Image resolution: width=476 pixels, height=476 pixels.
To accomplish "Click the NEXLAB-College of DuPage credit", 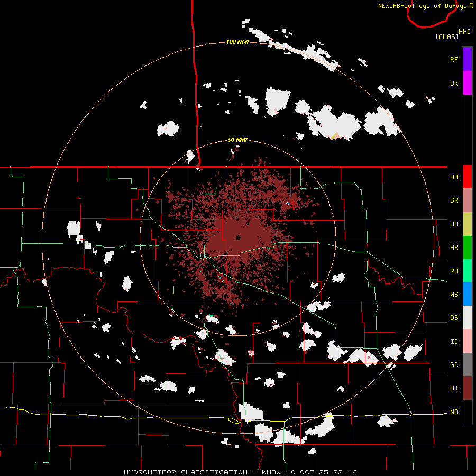I will click(425, 6).
